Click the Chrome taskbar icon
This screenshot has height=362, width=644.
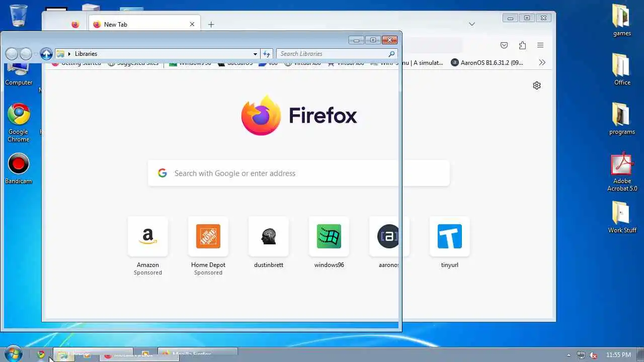pos(41,354)
